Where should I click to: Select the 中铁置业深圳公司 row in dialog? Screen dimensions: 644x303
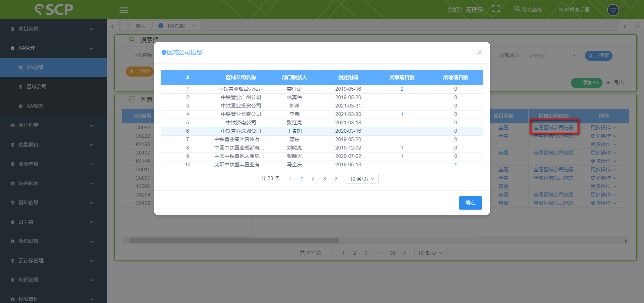tap(322, 131)
